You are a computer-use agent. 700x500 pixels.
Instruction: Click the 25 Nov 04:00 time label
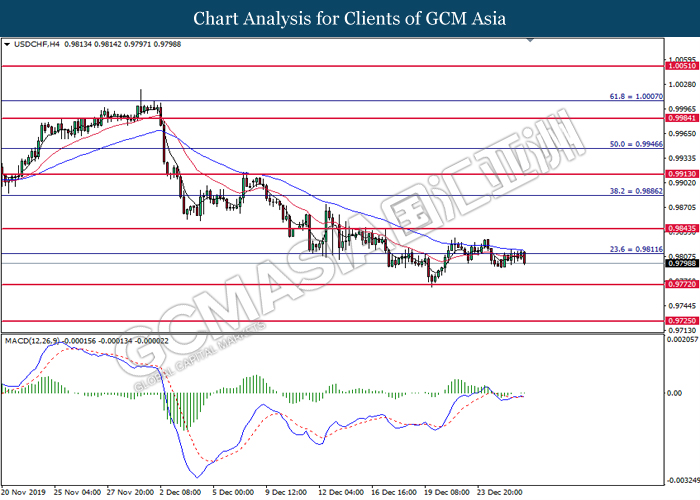[x=77, y=492]
